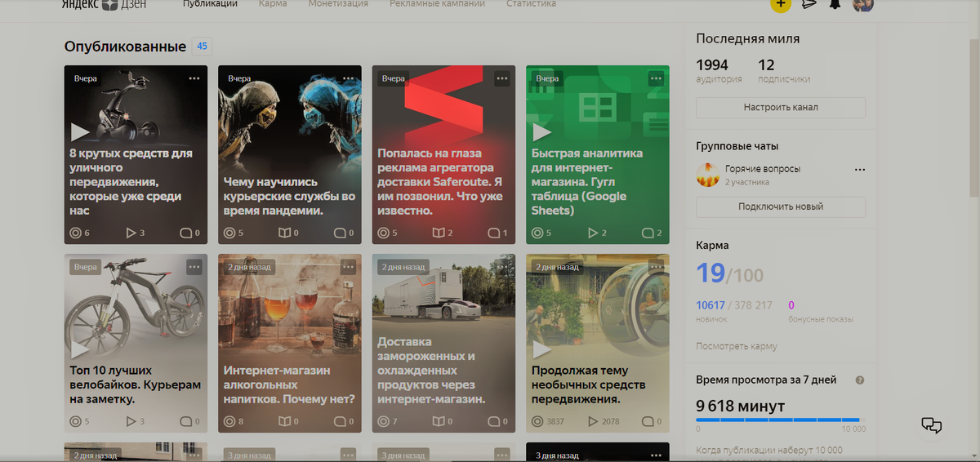The width and height of the screenshot is (980, 462).
Task: Play the '8 крутых средств' video
Action: (79, 131)
